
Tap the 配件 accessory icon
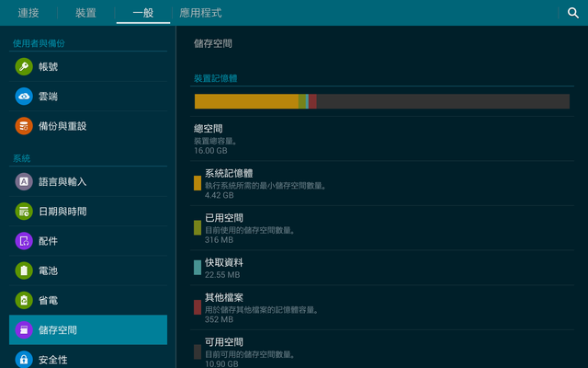(x=24, y=241)
